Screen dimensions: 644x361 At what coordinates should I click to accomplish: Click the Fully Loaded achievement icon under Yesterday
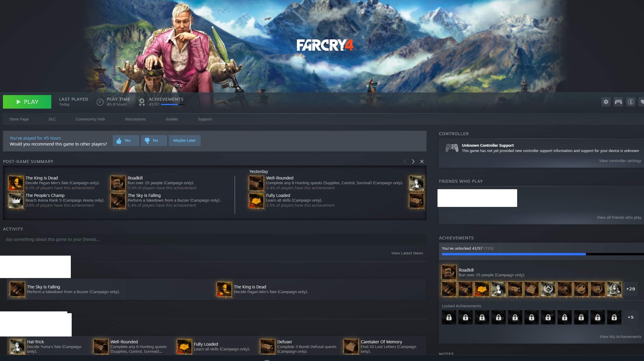click(x=256, y=200)
